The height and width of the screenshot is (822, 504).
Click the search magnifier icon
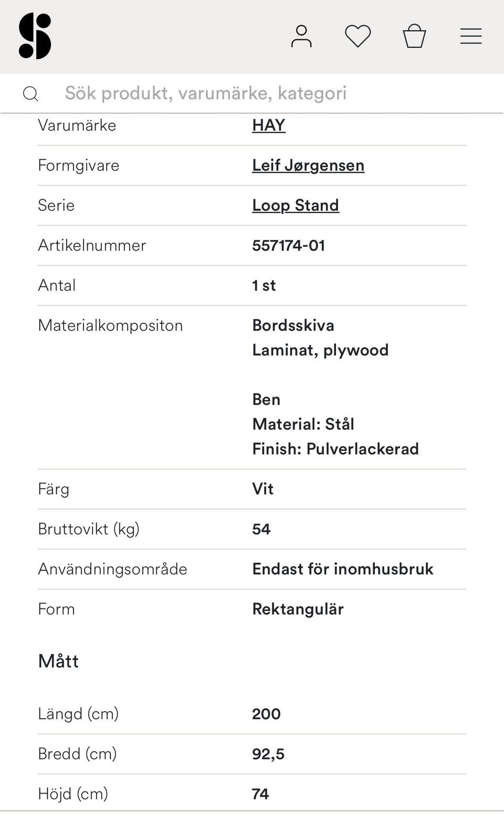pos(30,93)
